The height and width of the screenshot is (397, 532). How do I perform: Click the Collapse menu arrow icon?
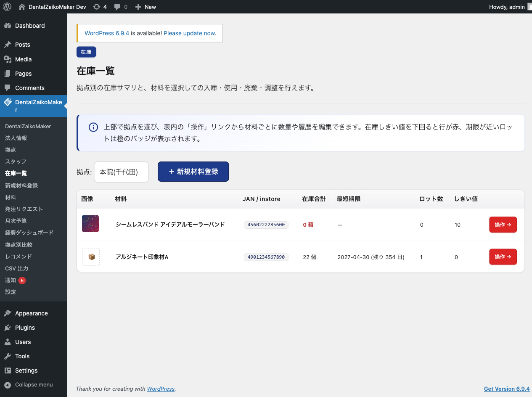(x=8, y=384)
